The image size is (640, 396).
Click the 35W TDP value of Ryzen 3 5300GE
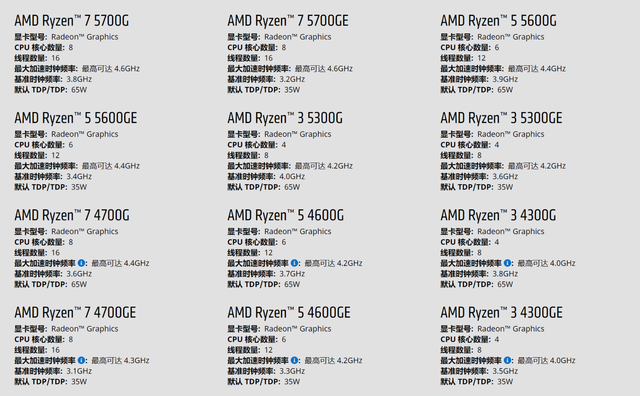click(x=505, y=187)
